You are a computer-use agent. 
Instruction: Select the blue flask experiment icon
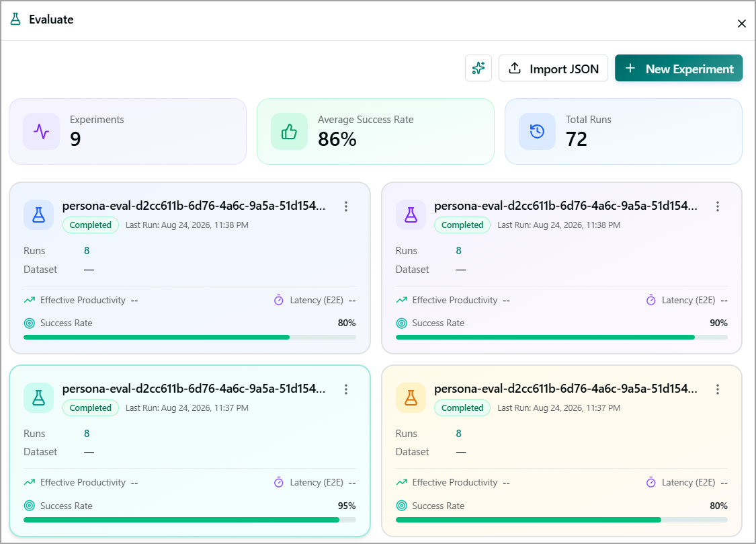click(38, 215)
